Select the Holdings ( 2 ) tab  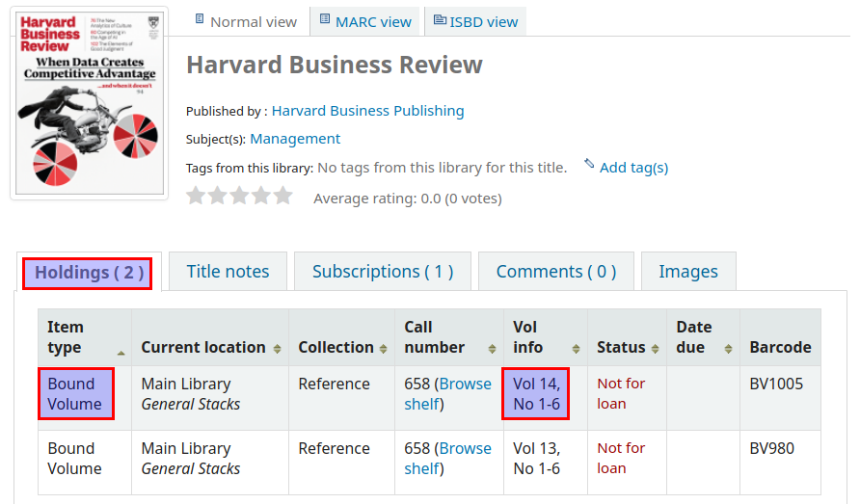click(88, 273)
